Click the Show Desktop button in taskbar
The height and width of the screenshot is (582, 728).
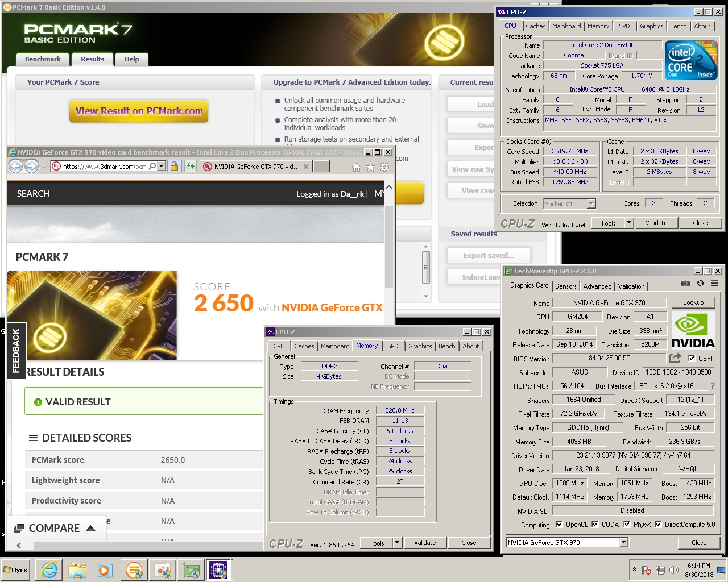[721, 570]
